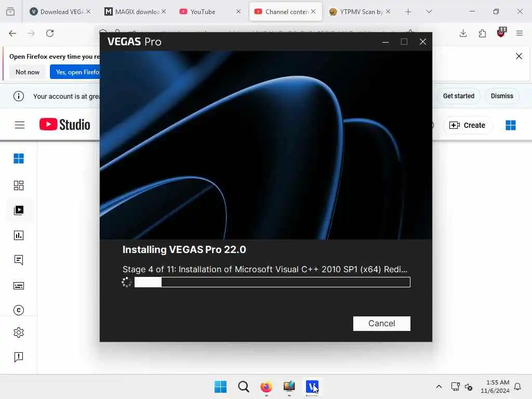Click VEGAS installer icon in taskbar
The image size is (532, 399).
click(312, 387)
